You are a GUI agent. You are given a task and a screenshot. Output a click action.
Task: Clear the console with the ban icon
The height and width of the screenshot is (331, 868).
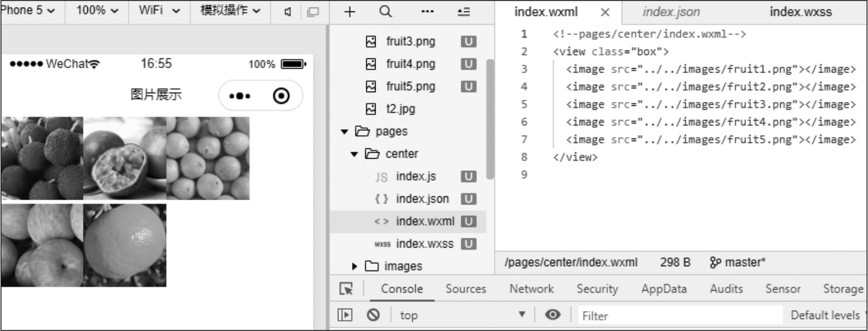(x=373, y=315)
